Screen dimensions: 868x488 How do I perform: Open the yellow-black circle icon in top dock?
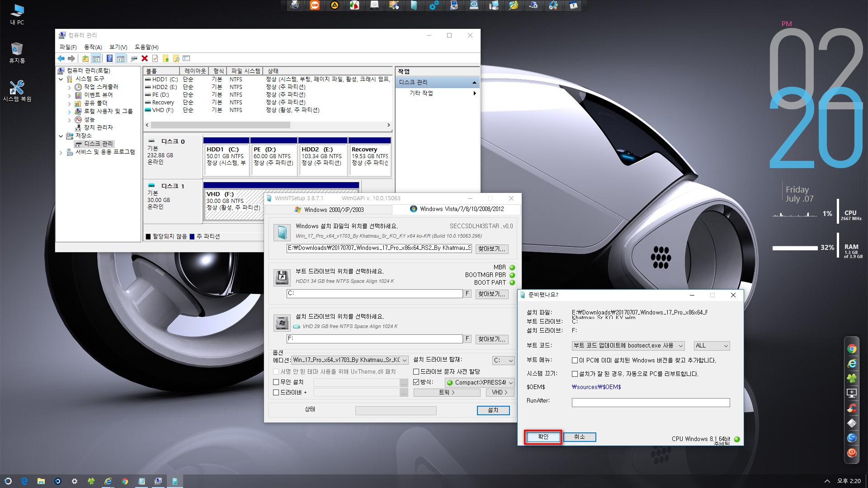[x=335, y=5]
